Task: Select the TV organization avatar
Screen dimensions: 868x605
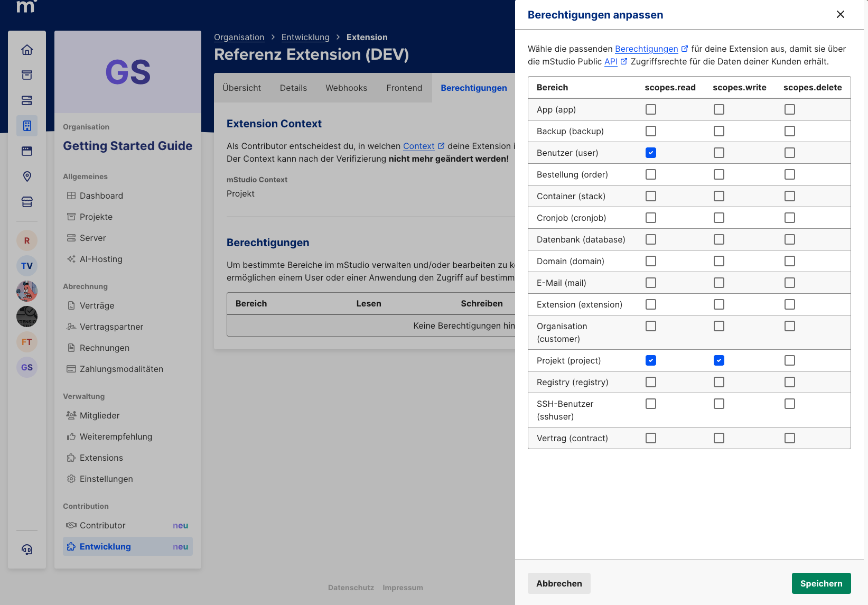Action: click(x=27, y=266)
